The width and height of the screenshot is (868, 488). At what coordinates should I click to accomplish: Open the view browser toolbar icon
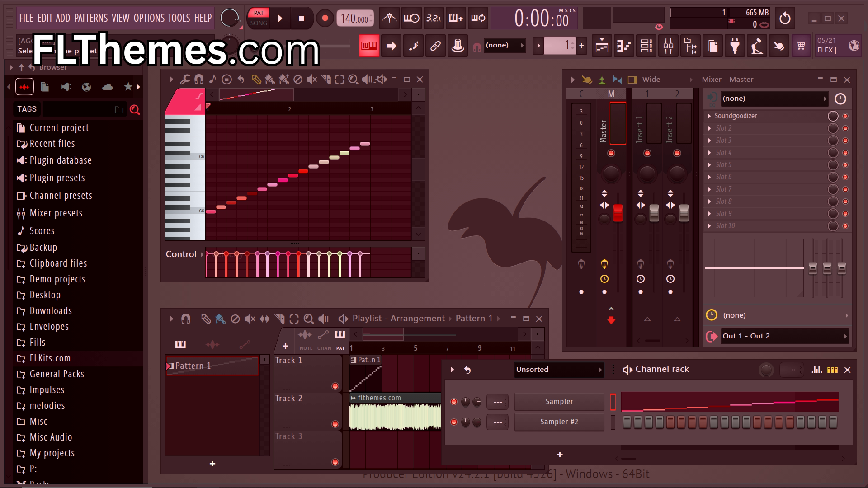pos(690,46)
